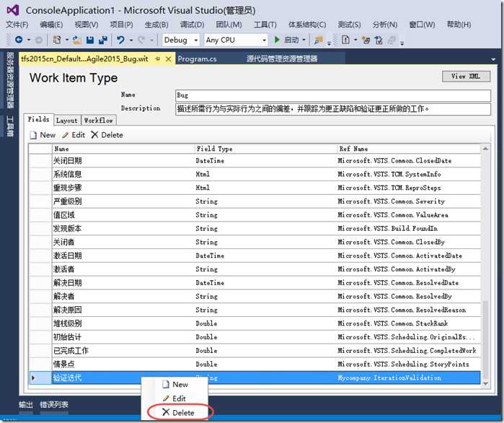Screen dimensions: 504x423
Task: Open the 视图(V) menu
Action: click(87, 25)
